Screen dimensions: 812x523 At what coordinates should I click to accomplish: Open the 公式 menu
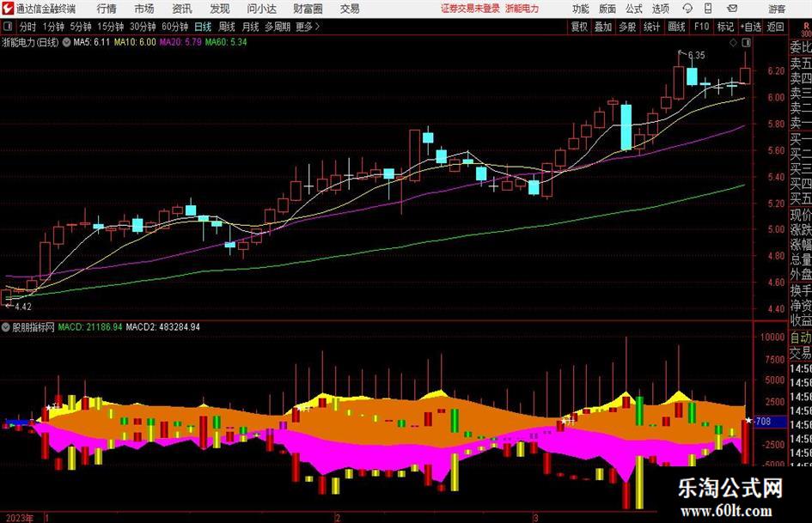pyautogui.click(x=634, y=9)
